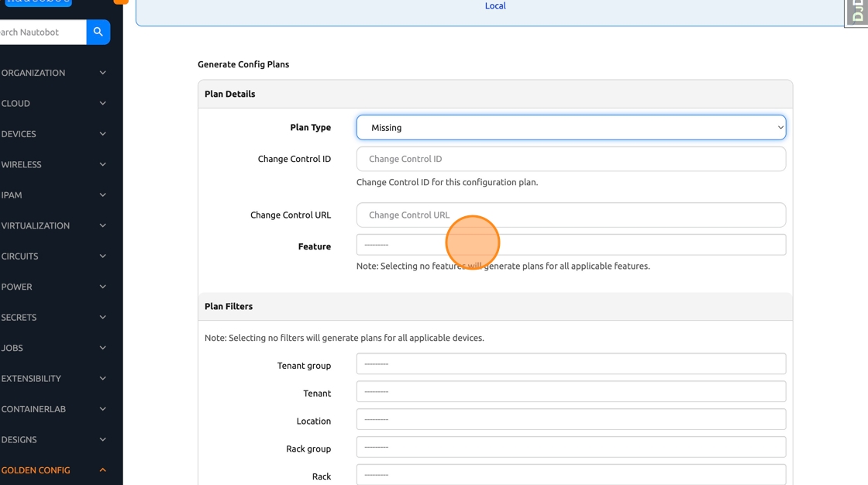The height and width of the screenshot is (485, 868).
Task: Click the chevron beside Circuits
Action: click(102, 256)
